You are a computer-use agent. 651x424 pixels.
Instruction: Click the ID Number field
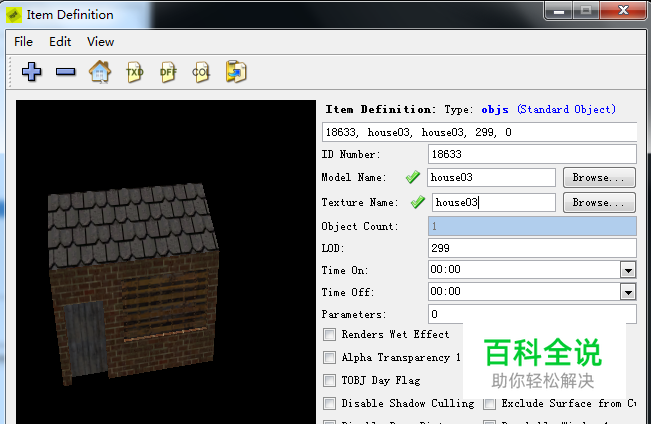click(x=532, y=154)
